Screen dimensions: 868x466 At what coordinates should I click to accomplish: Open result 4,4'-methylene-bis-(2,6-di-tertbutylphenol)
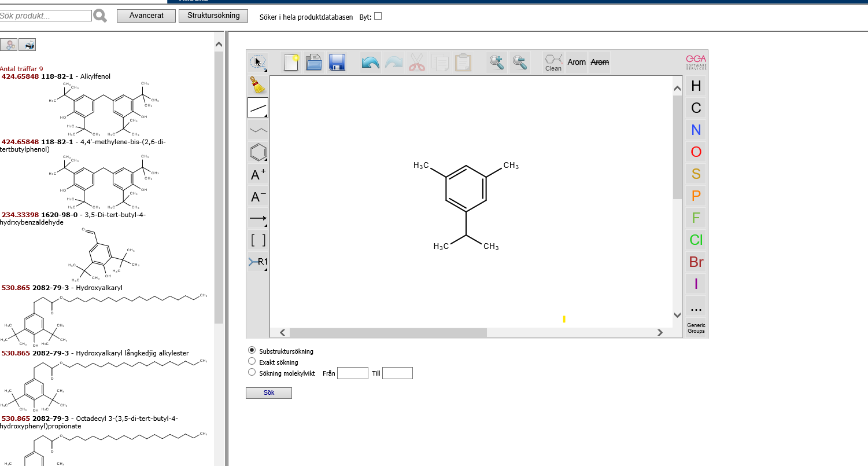click(x=83, y=145)
